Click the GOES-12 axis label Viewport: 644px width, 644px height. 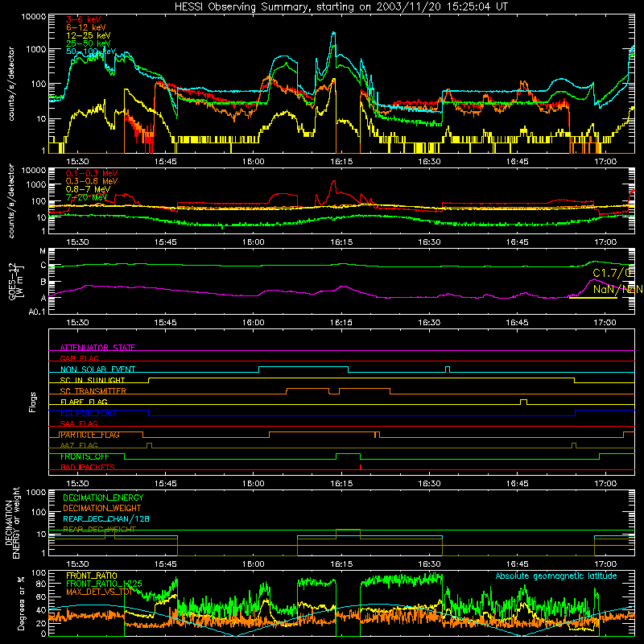coord(16,281)
